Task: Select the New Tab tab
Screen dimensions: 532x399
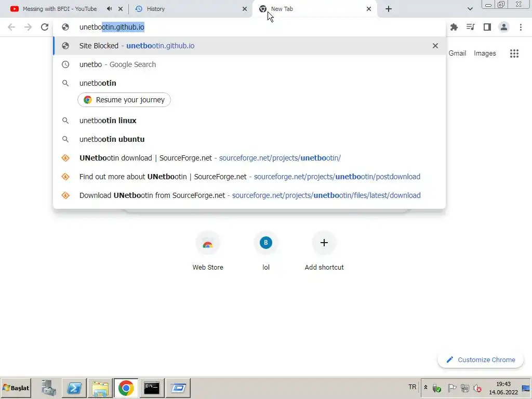Action: pos(282,9)
